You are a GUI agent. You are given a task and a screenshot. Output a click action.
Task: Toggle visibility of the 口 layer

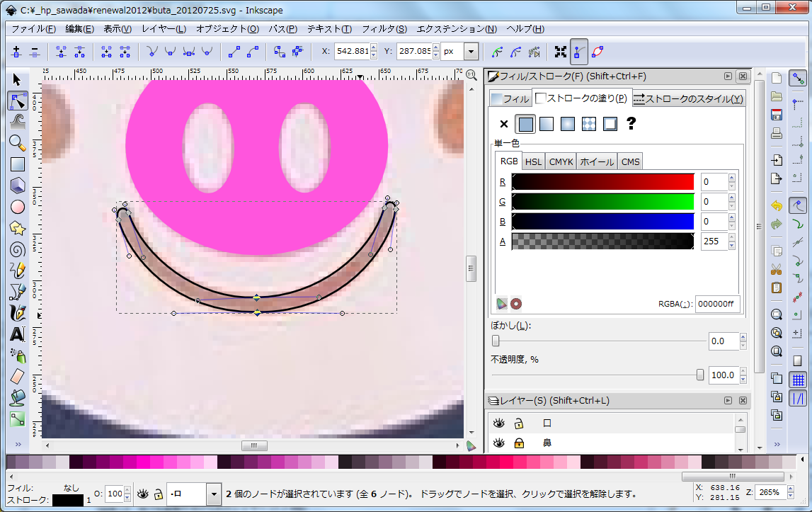(x=498, y=423)
